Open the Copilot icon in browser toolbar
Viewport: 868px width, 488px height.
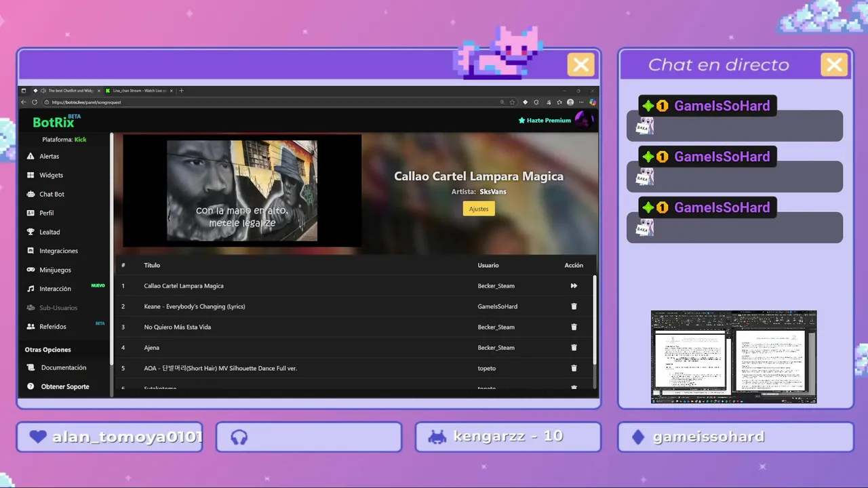(592, 102)
